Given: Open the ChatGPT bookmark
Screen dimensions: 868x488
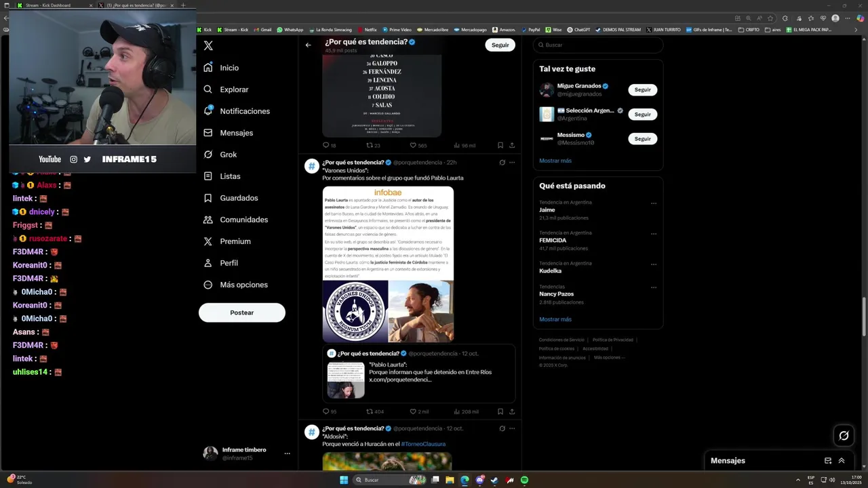Looking at the screenshot, I should click(578, 30).
